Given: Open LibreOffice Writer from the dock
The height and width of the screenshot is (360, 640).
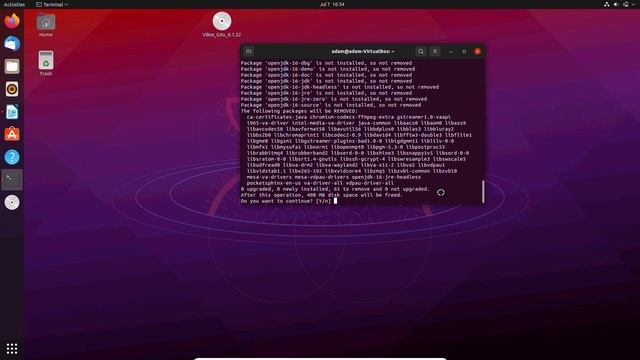Looking at the screenshot, I should [x=12, y=111].
